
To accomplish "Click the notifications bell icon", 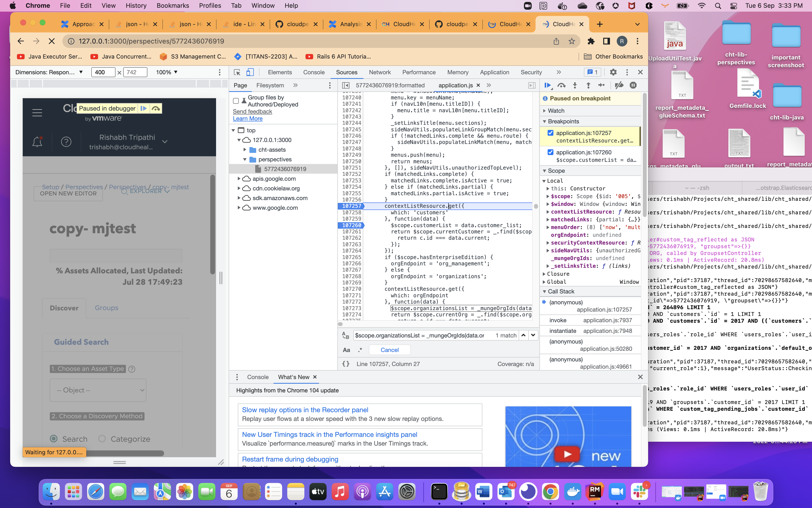I will click(37, 142).
